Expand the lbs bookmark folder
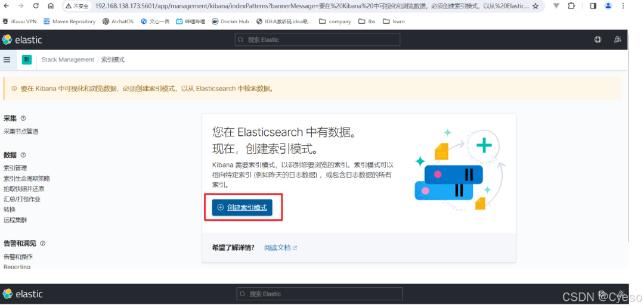Screen dimensions: 644x308 click(367, 21)
